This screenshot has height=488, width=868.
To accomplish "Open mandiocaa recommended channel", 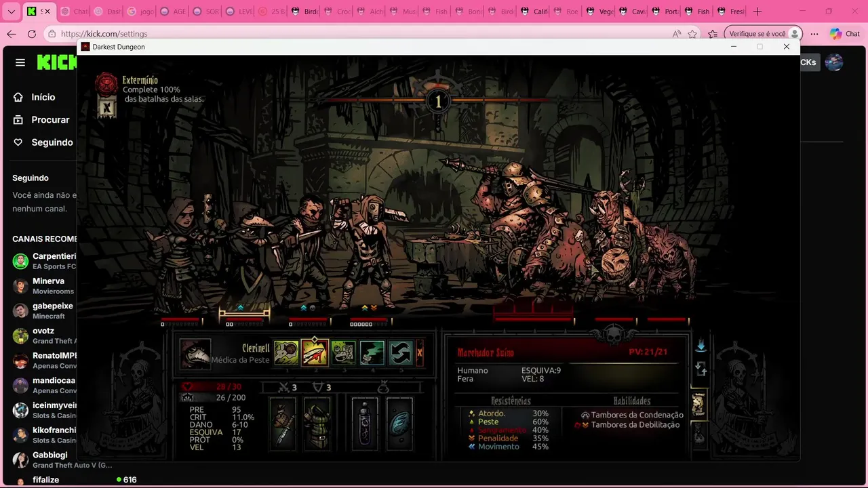I will click(44, 385).
